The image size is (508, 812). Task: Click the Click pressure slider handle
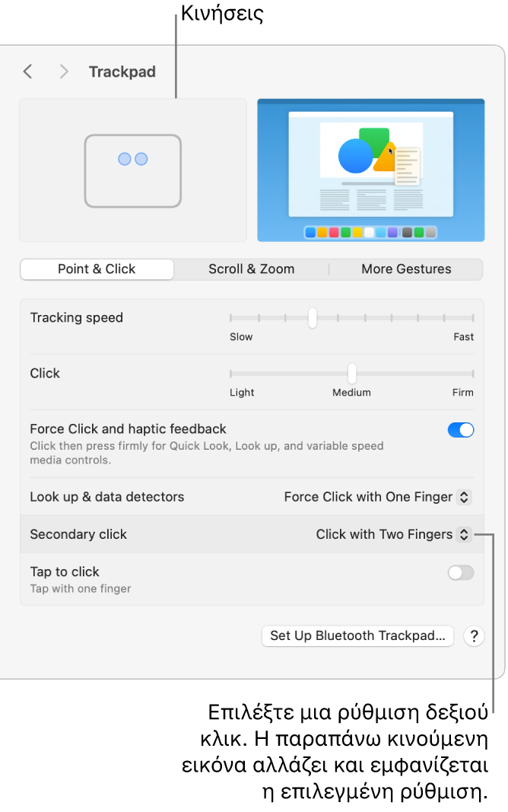tap(352, 374)
